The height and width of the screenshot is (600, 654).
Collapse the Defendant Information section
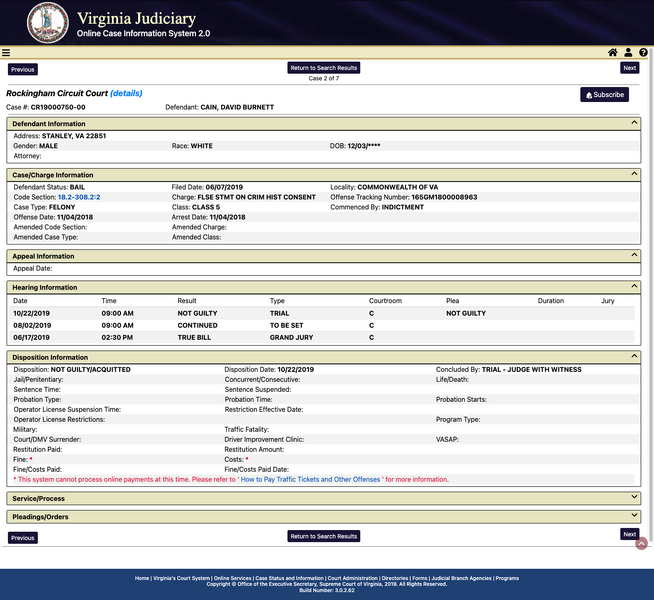(634, 123)
